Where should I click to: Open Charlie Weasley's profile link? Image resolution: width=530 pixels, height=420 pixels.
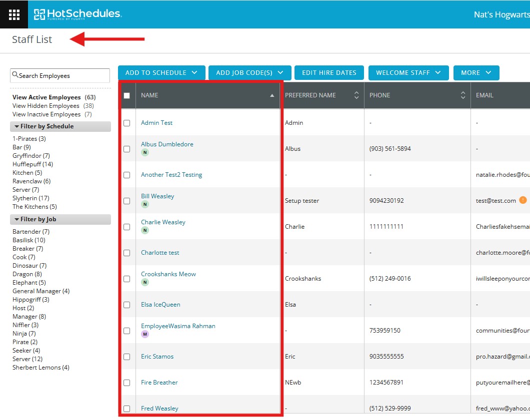pyautogui.click(x=163, y=222)
